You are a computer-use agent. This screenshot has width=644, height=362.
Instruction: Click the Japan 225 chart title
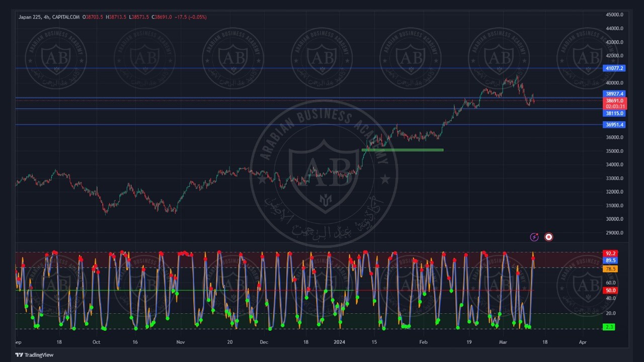click(49, 17)
